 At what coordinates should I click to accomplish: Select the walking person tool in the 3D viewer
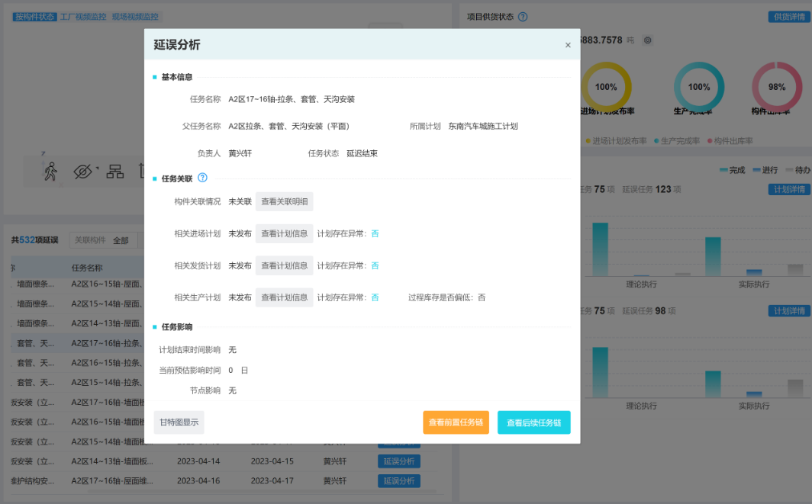[50, 172]
